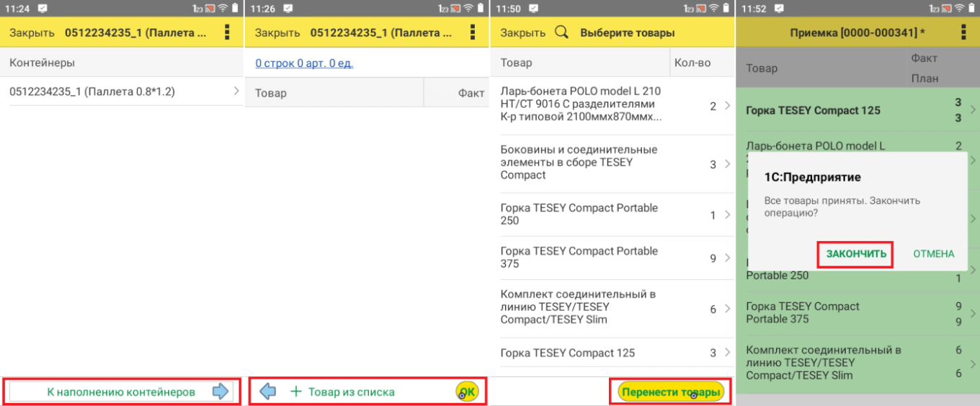Click title Выберите товары

click(x=628, y=33)
